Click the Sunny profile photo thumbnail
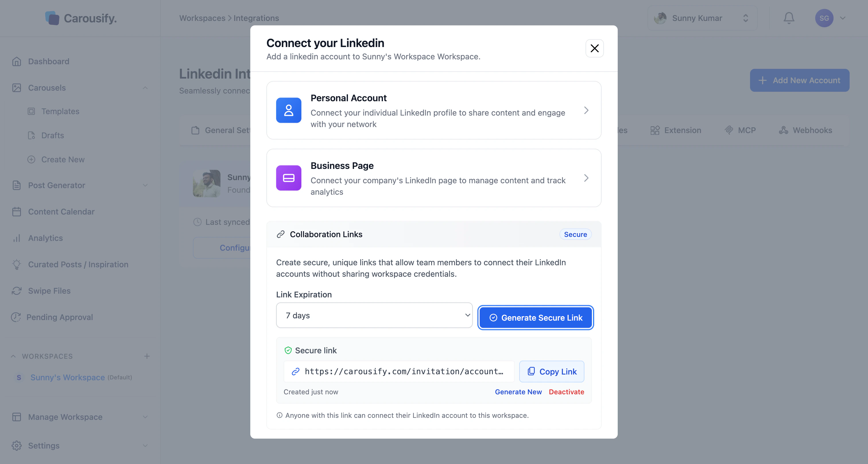The image size is (868, 464). click(207, 184)
